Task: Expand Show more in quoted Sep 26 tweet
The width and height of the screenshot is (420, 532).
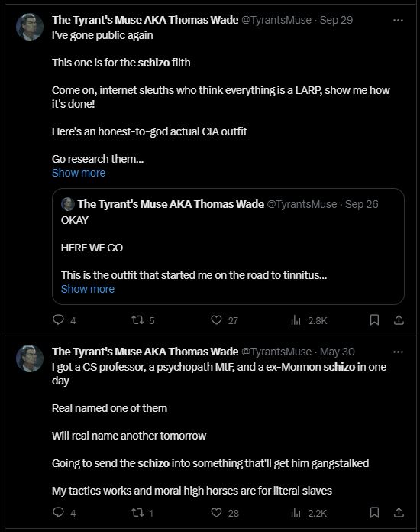Action: pyautogui.click(x=88, y=289)
